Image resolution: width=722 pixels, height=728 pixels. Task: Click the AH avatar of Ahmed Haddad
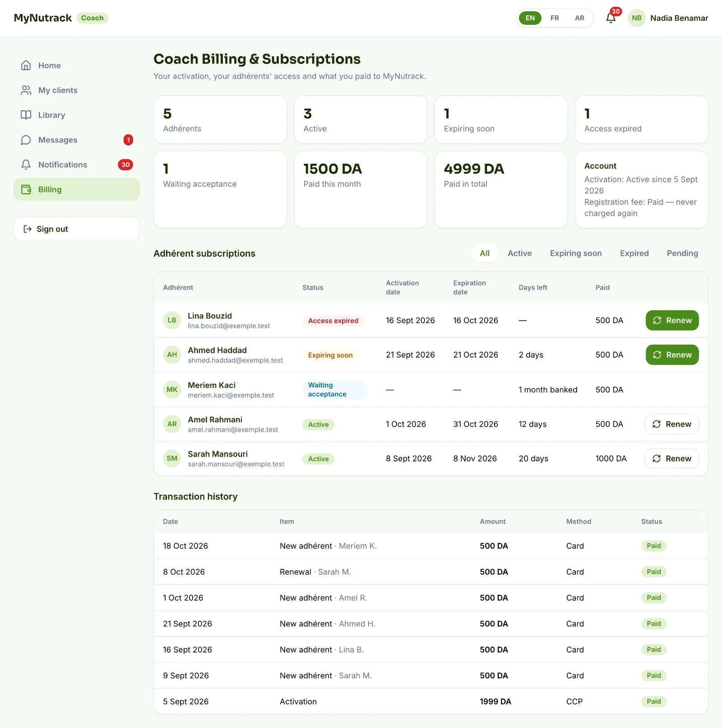click(172, 355)
